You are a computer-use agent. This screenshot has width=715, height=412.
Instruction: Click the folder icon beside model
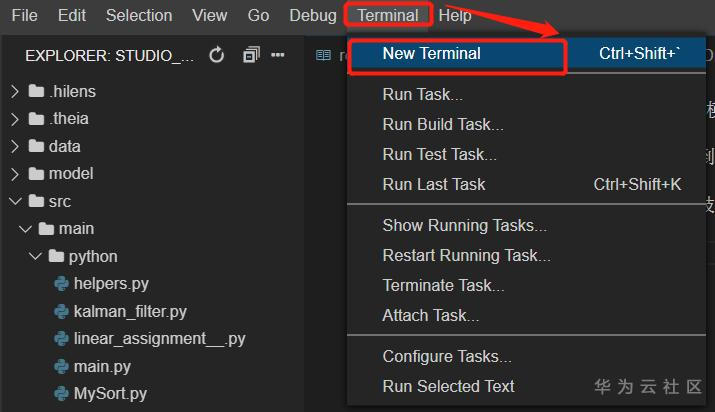pos(37,173)
